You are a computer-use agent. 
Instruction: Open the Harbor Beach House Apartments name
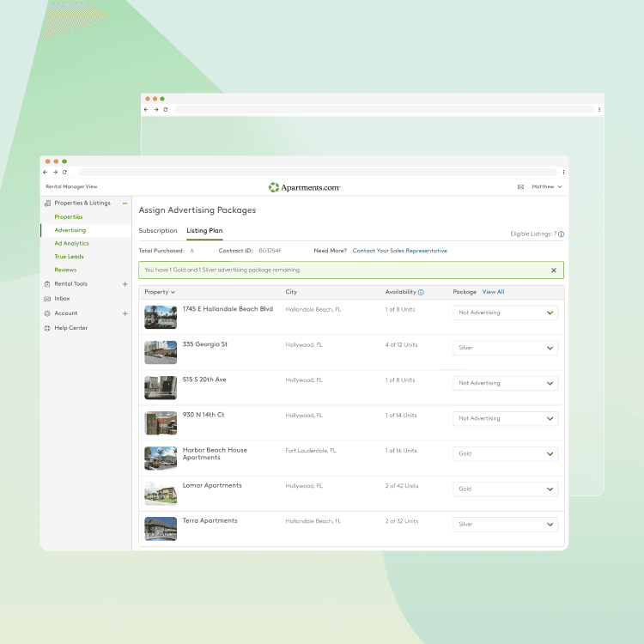pos(215,454)
